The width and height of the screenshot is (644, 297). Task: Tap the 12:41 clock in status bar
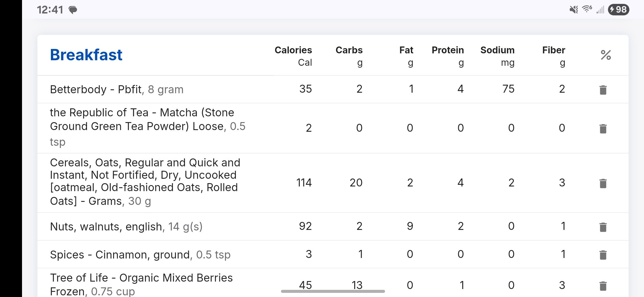coord(50,10)
